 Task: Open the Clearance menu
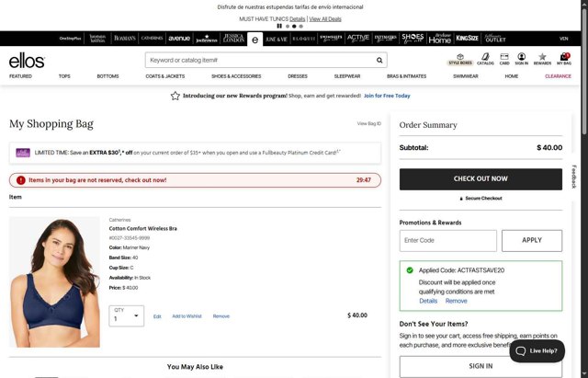(x=558, y=76)
